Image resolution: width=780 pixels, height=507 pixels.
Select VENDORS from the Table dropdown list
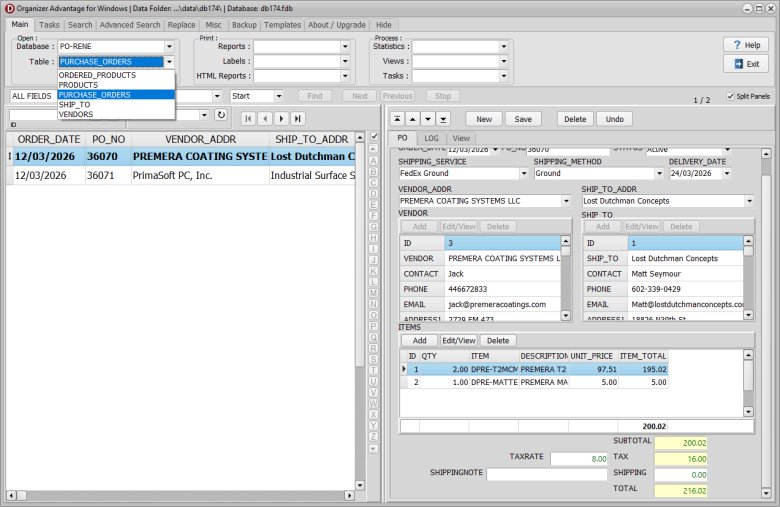(76, 114)
